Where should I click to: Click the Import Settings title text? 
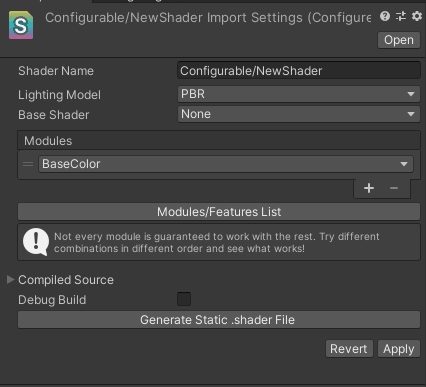(x=208, y=18)
